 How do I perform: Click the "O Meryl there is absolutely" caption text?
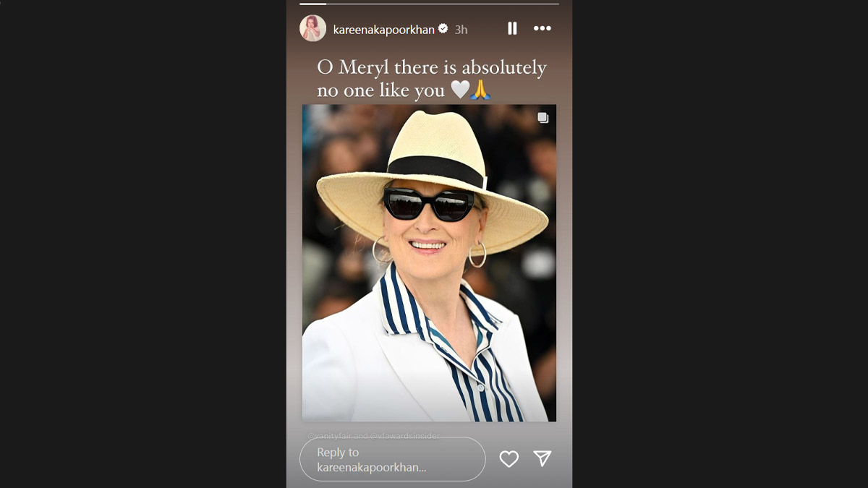coord(431,68)
